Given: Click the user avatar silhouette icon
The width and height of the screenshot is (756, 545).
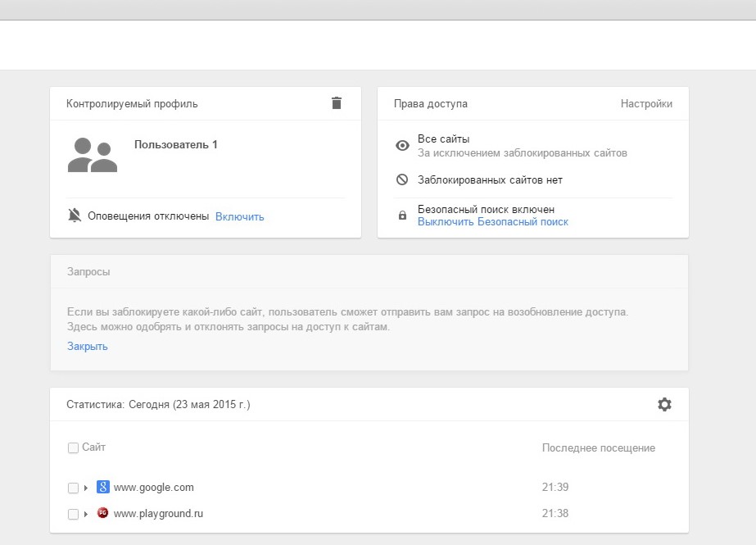Looking at the screenshot, I should click(92, 155).
